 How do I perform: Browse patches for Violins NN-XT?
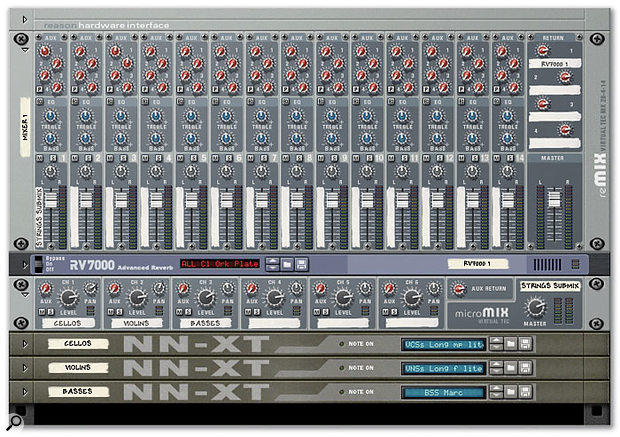point(510,368)
